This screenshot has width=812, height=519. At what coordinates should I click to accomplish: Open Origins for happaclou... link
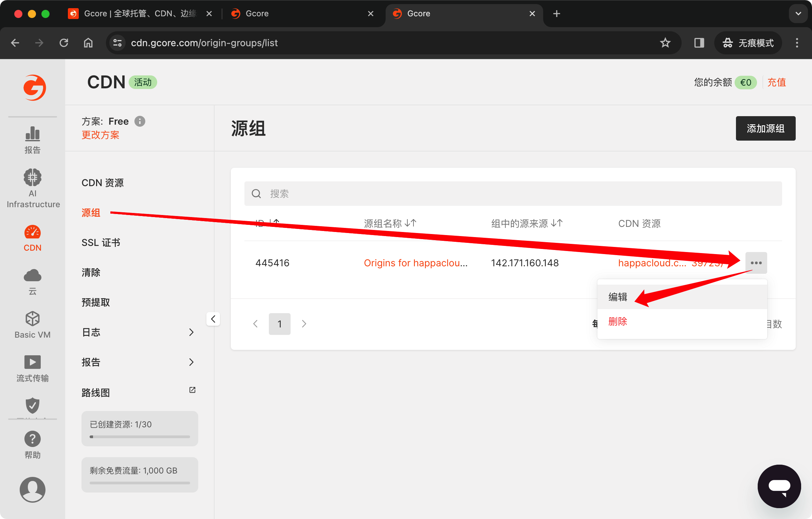[x=416, y=263]
